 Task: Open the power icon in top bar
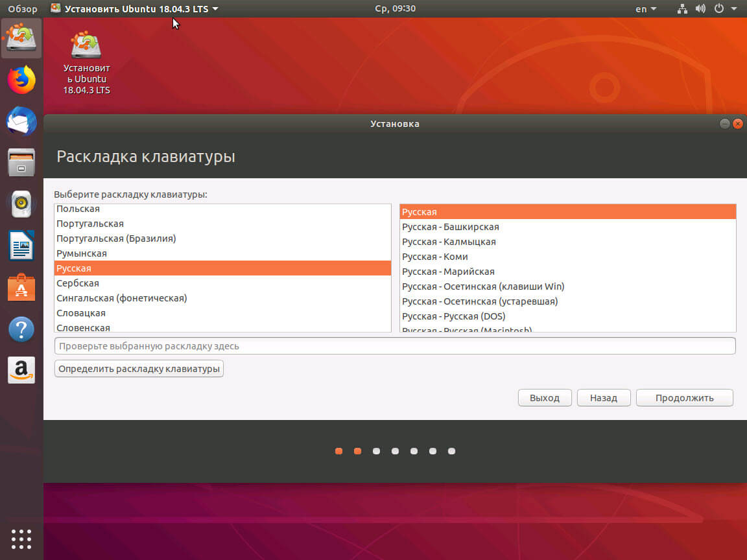(719, 8)
